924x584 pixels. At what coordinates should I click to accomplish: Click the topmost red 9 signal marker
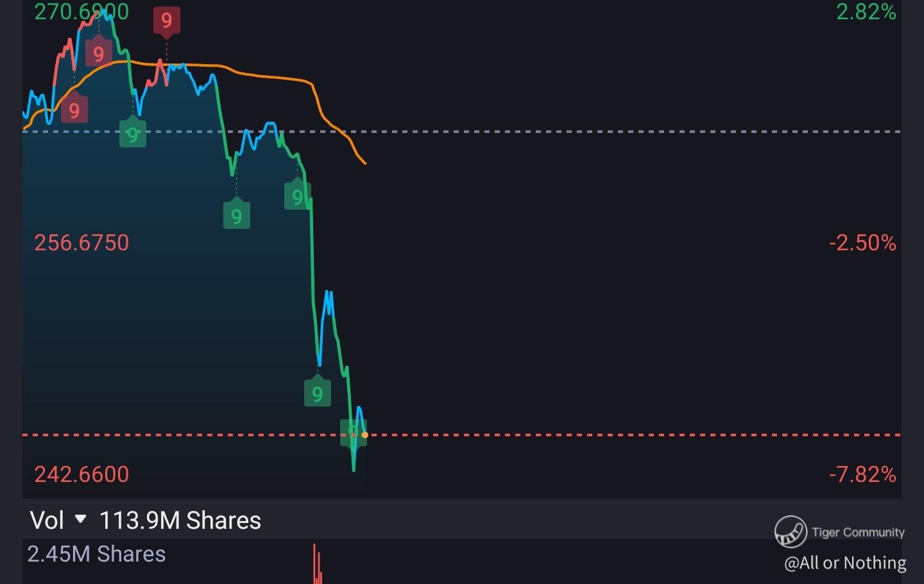pos(167,21)
